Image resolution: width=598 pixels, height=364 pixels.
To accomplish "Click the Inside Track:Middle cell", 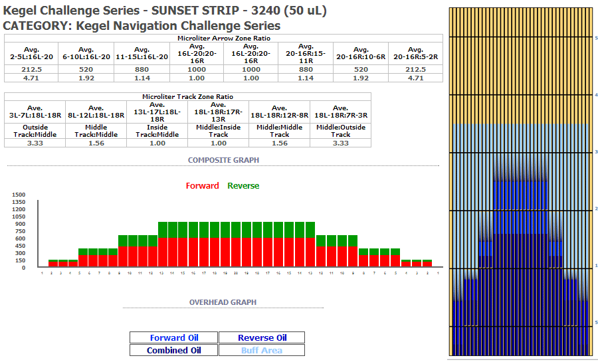I will click(157, 131).
